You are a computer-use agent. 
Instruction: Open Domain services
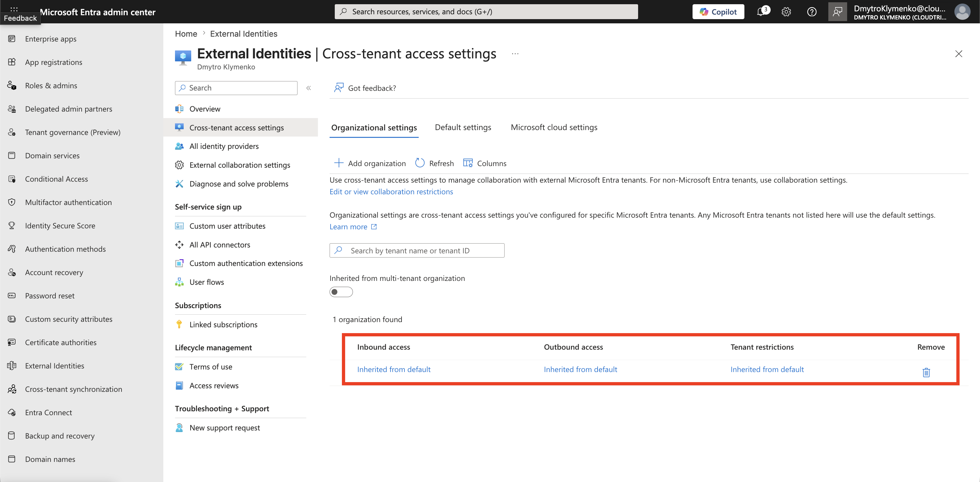click(x=52, y=155)
